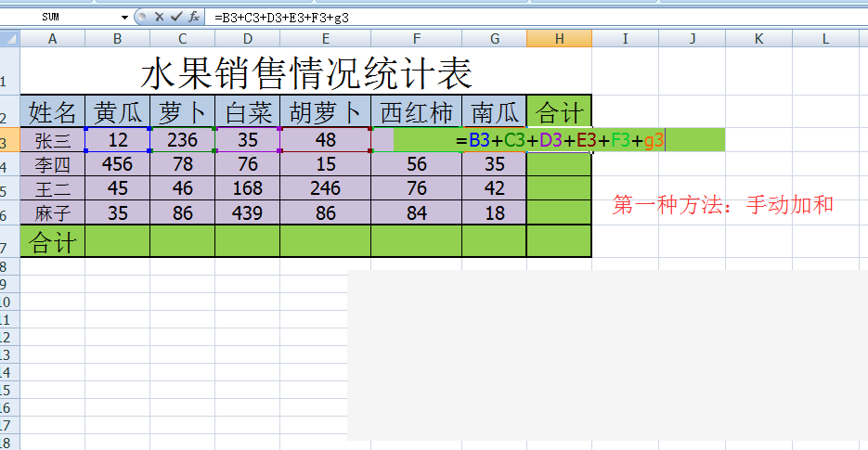Select the 南瓜 header cell
This screenshot has width=868, height=450.
(x=494, y=112)
